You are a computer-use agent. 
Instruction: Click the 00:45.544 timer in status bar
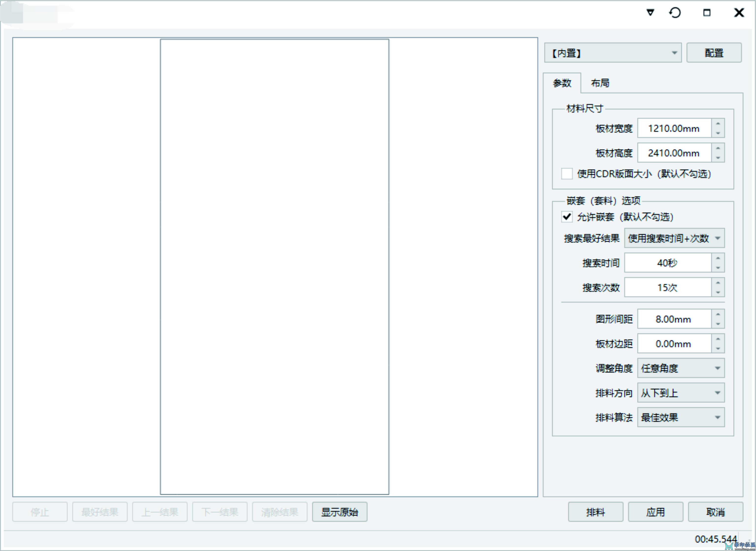click(x=716, y=539)
